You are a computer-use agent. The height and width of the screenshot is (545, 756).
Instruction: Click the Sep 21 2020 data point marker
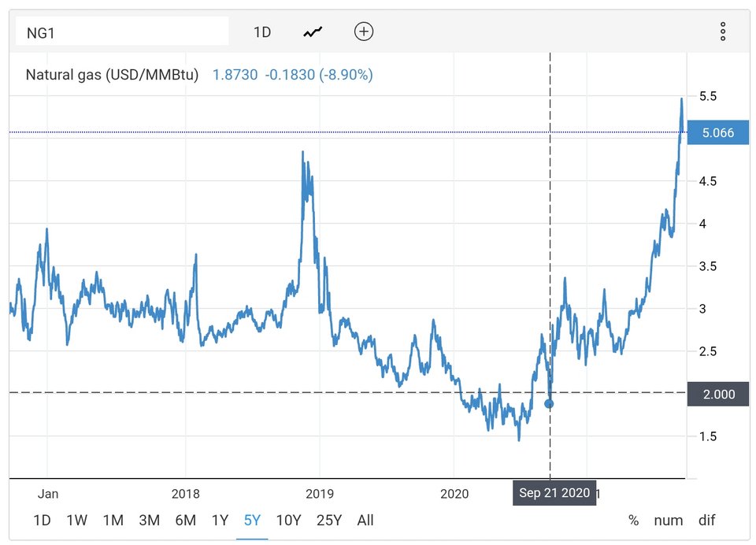(x=549, y=403)
